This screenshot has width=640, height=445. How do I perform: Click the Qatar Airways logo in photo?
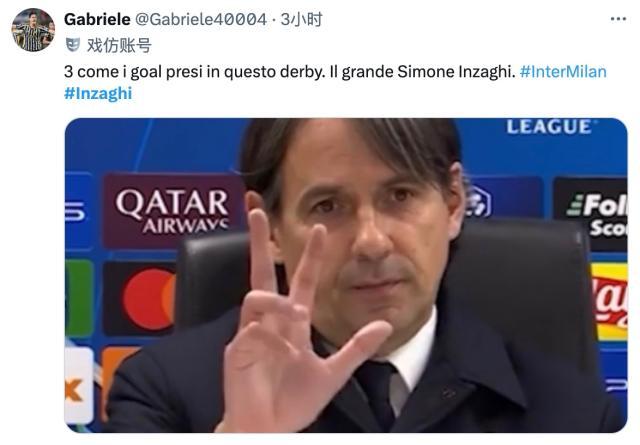[173, 211]
